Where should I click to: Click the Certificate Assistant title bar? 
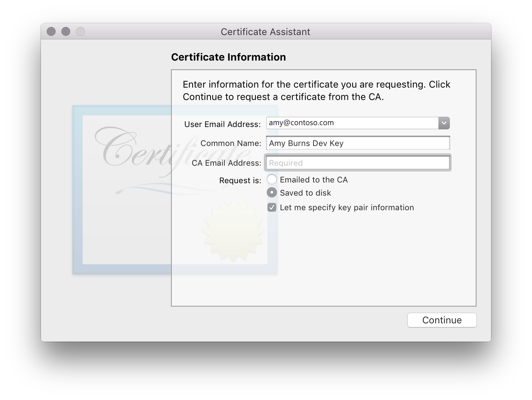(266, 32)
